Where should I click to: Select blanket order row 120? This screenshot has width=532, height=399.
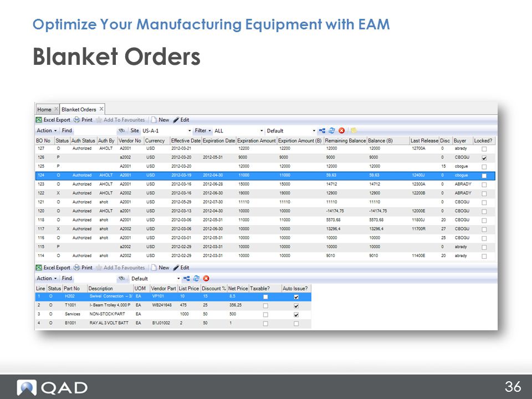click(265, 211)
